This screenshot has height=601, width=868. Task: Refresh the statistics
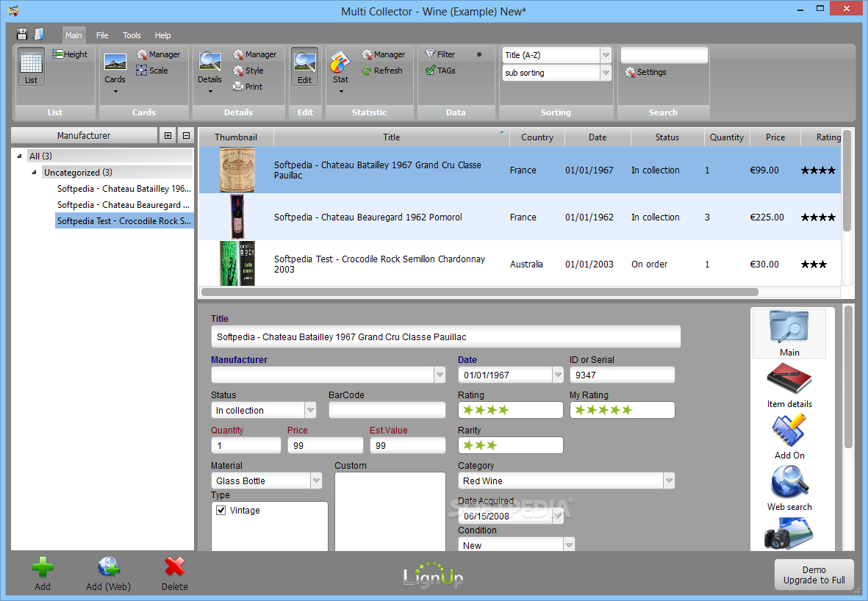tap(382, 71)
